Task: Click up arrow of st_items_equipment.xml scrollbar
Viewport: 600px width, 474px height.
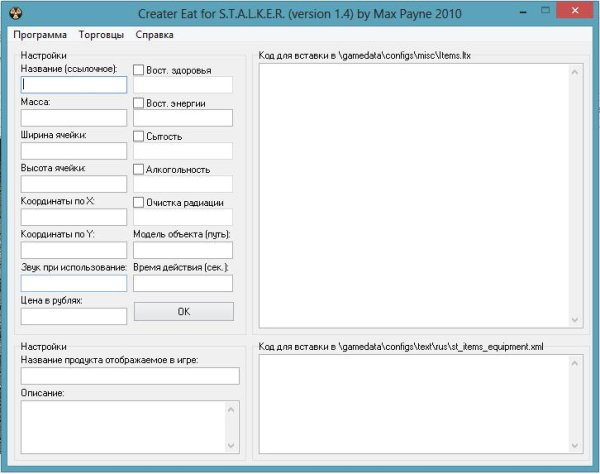Action: click(575, 363)
